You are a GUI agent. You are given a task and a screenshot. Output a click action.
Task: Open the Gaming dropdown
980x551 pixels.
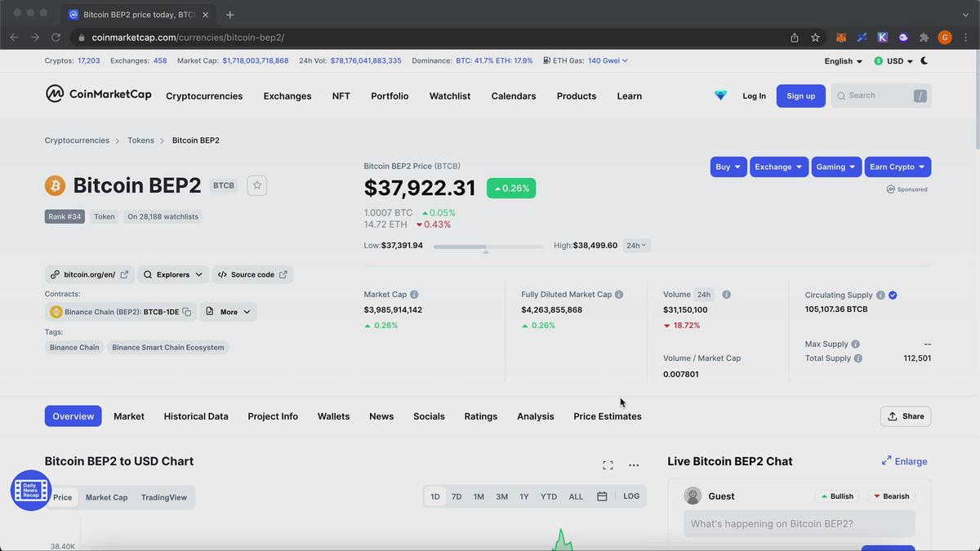(x=836, y=167)
